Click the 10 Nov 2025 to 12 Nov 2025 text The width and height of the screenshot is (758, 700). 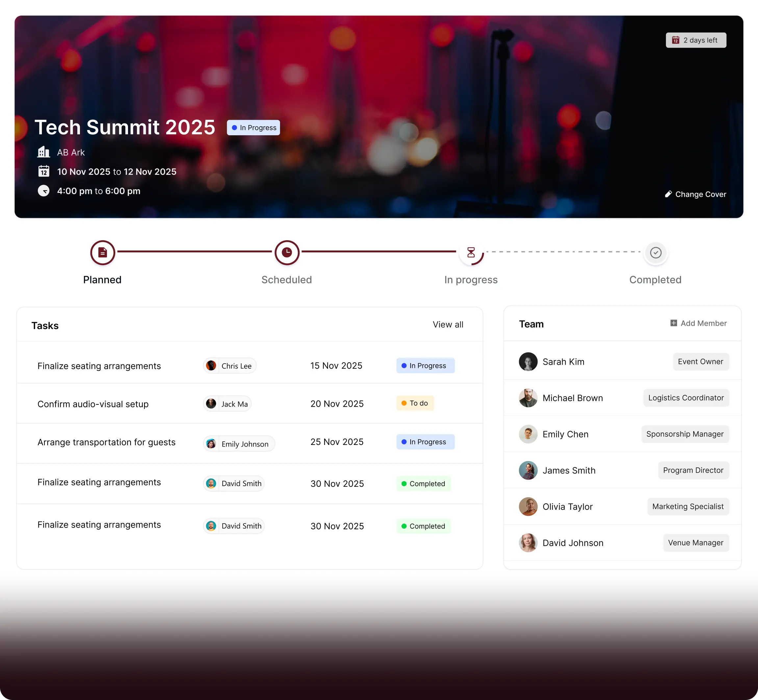116,171
